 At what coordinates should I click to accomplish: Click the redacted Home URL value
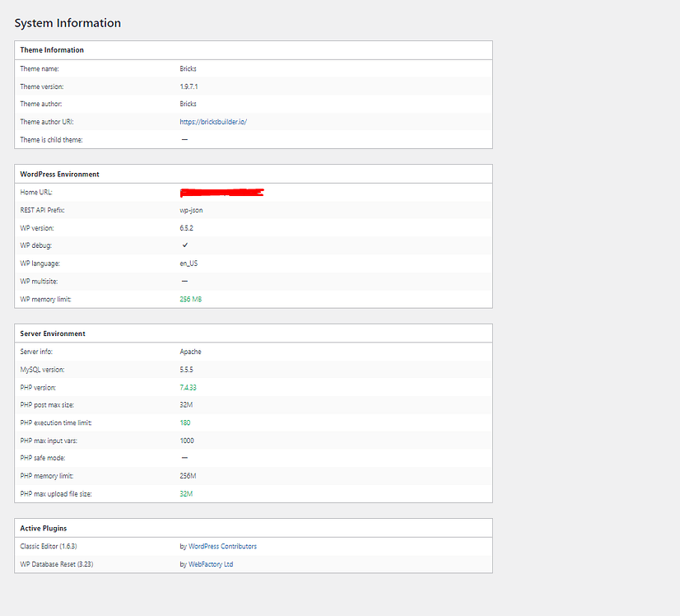tap(222, 193)
